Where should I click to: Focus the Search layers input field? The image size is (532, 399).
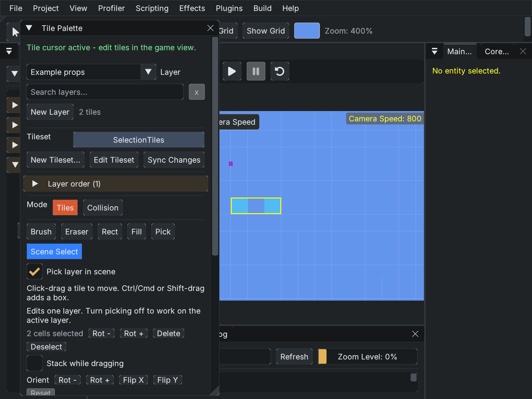click(x=105, y=92)
